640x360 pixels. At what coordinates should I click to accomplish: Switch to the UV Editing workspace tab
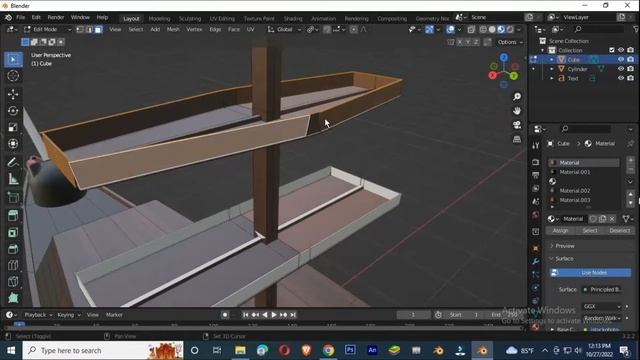point(222,18)
